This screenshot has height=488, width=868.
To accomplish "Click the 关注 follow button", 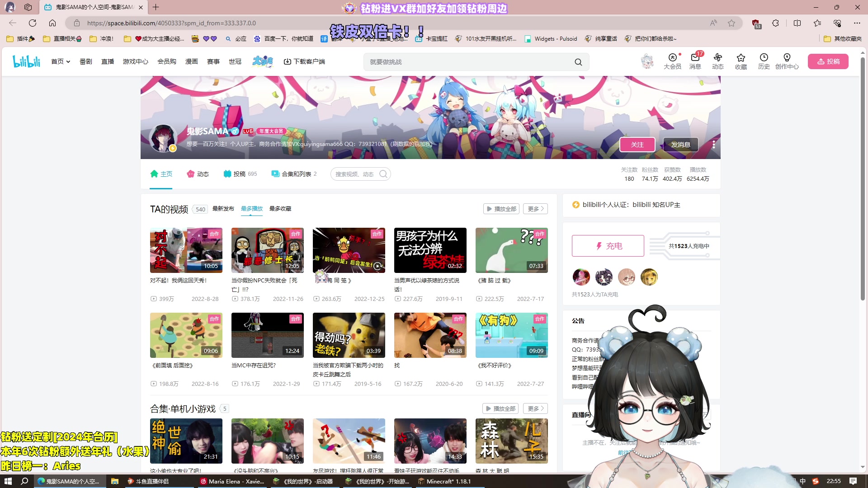I will pos(637,145).
